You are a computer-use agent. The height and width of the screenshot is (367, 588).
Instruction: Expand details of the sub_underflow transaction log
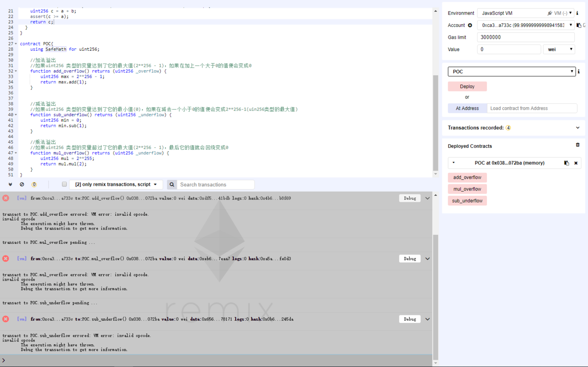coord(427,319)
